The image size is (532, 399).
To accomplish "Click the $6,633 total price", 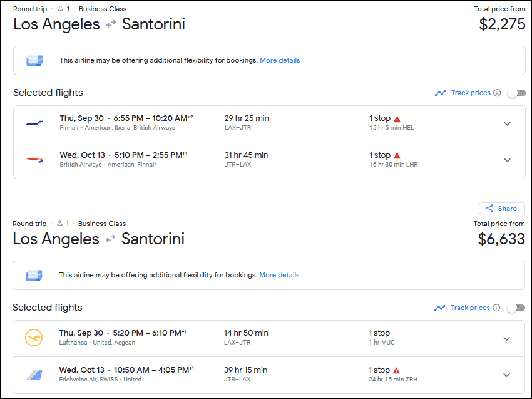I will click(x=501, y=239).
